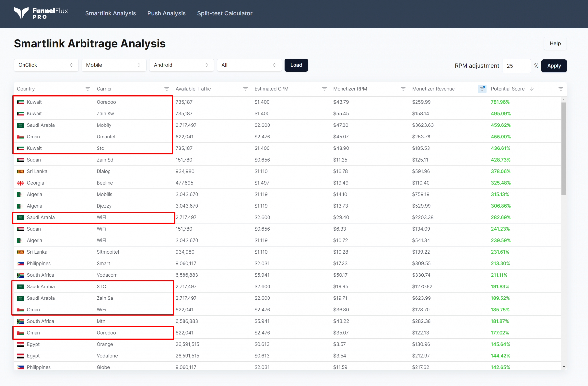This screenshot has height=386, width=588.
Task: Click the Georgia flag in the Beeline row
Action: (x=20, y=183)
